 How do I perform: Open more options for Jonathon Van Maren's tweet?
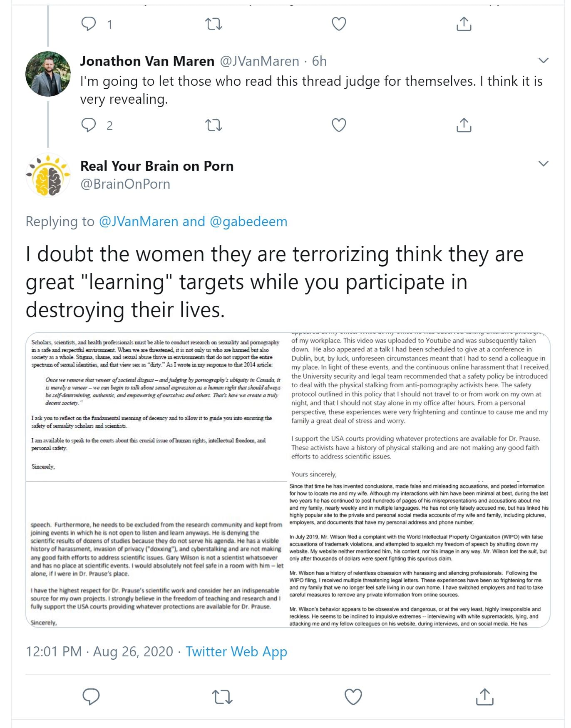(x=543, y=61)
